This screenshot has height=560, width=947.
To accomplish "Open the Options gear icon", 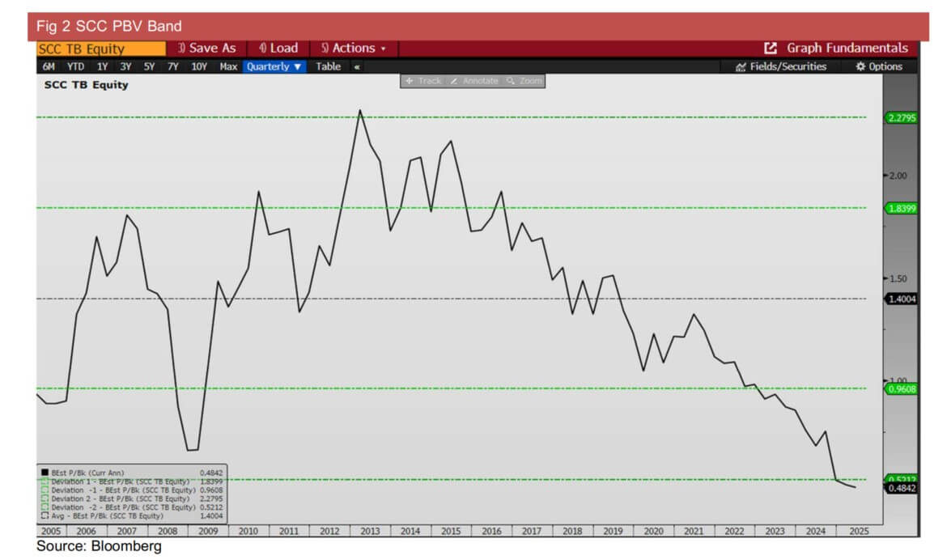I will point(860,66).
